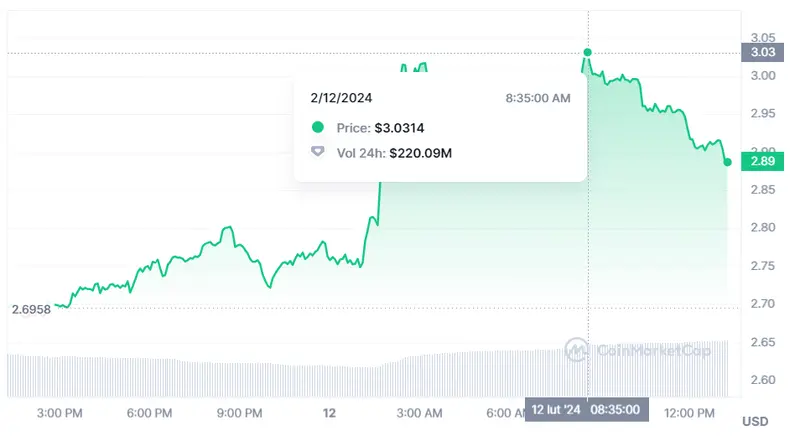Click the 12 lut '24 date label
Screen dimensions: 800x441
556,410
